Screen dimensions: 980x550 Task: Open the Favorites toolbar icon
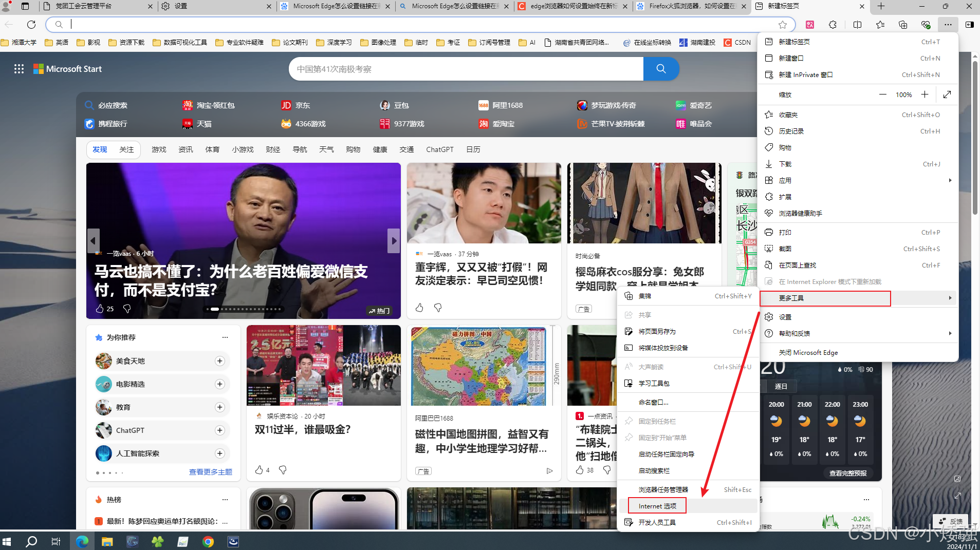pos(880,24)
